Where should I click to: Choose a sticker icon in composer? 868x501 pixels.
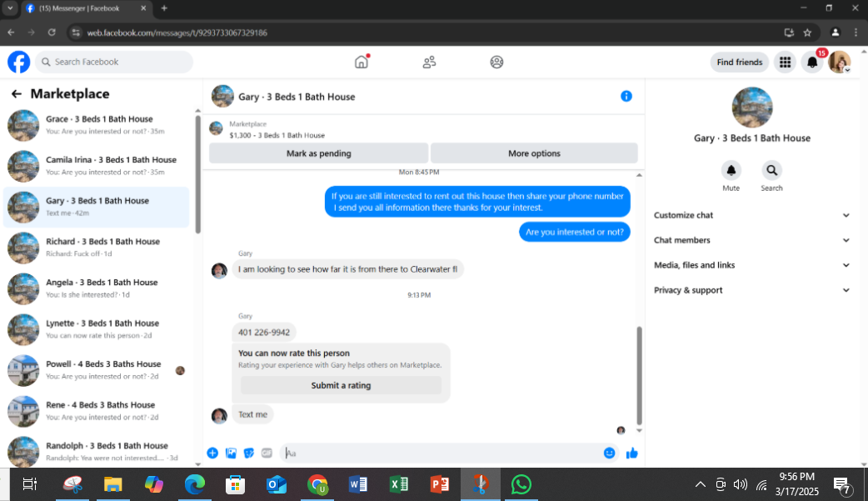click(249, 453)
